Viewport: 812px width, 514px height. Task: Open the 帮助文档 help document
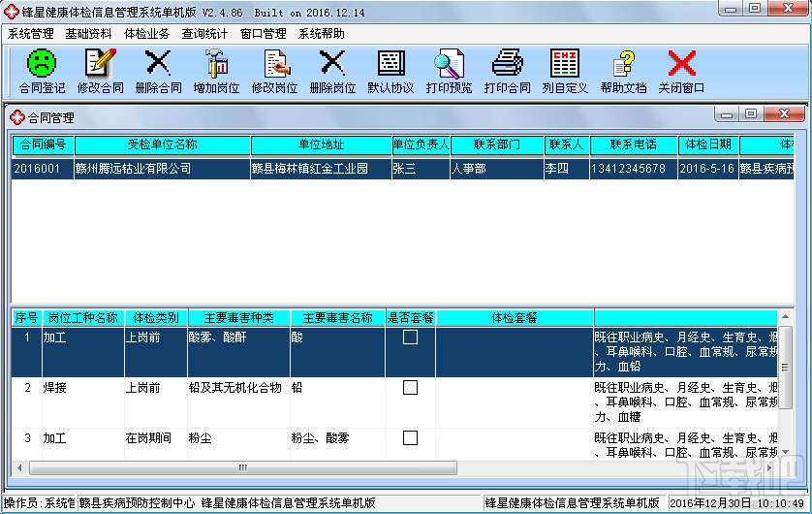tap(623, 72)
